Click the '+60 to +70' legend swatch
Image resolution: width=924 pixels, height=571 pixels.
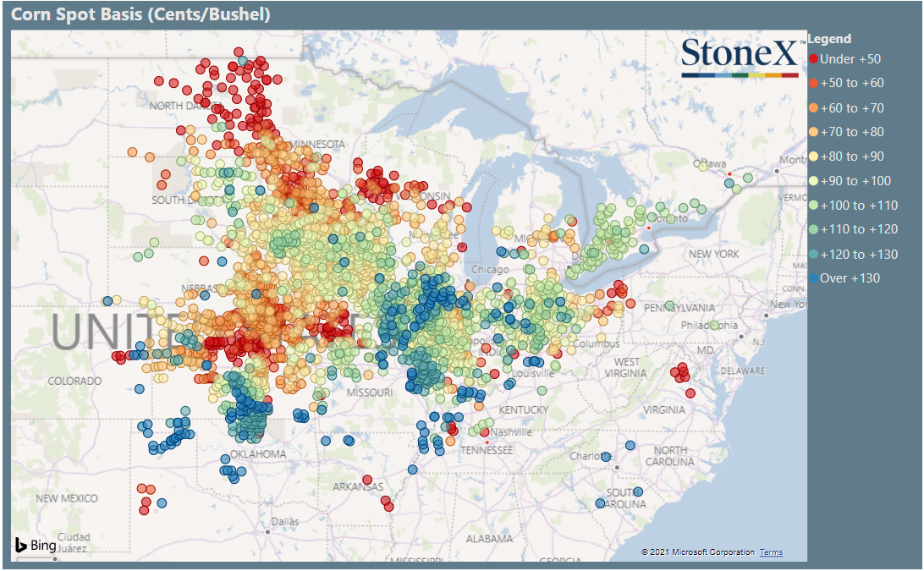point(813,107)
